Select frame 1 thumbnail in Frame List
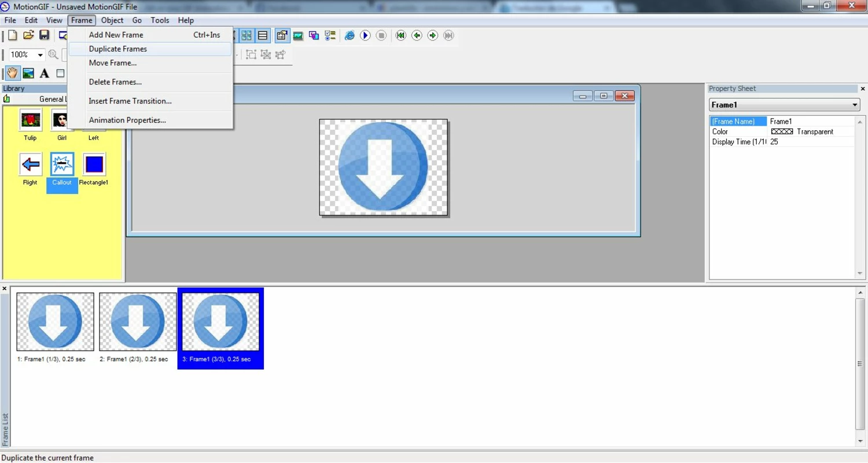868x463 pixels. [55, 322]
